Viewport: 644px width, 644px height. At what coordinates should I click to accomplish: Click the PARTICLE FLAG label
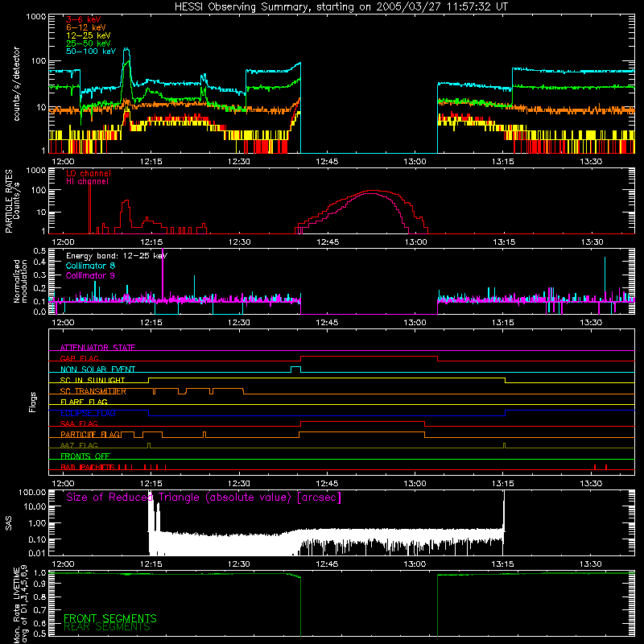[x=90, y=434]
